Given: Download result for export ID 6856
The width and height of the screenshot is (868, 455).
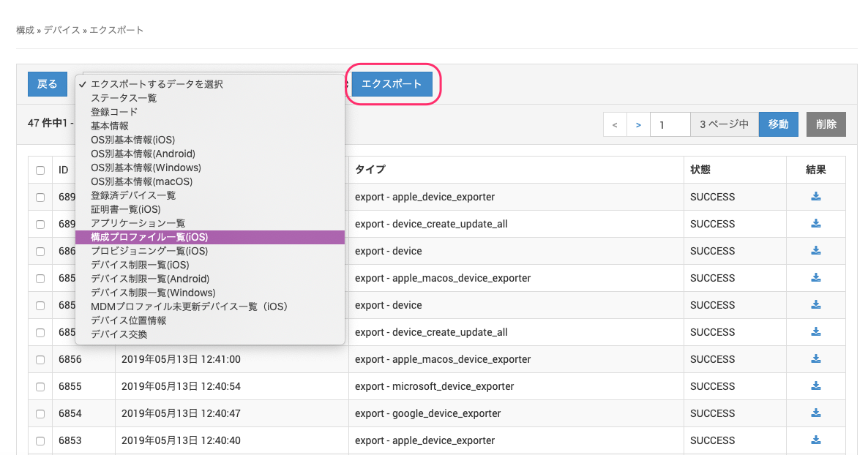Looking at the screenshot, I should tap(816, 359).
